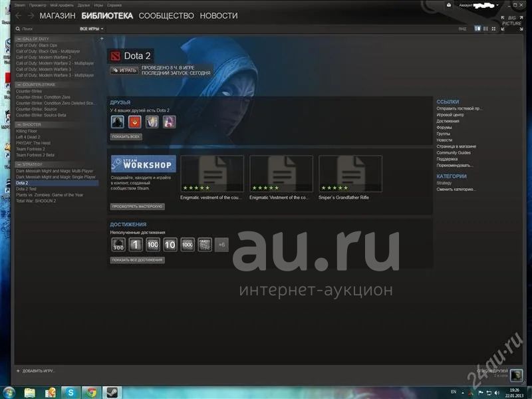
Task: Show hidden system tray icons arrow
Action: (x=462, y=393)
